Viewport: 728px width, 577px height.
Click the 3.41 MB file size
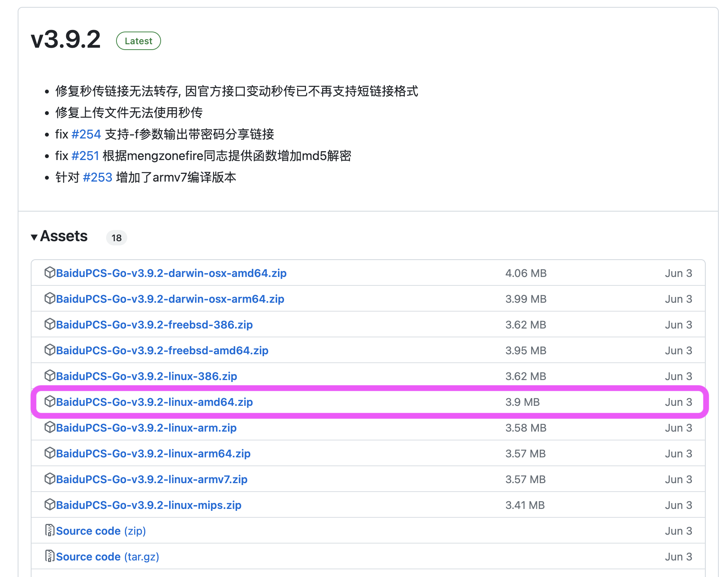tap(525, 505)
